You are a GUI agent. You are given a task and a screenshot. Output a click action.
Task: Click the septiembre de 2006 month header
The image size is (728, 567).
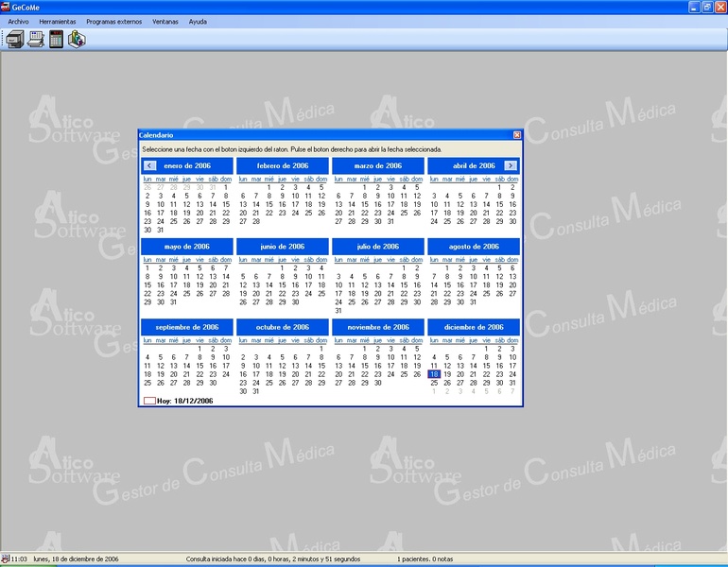tap(187, 327)
